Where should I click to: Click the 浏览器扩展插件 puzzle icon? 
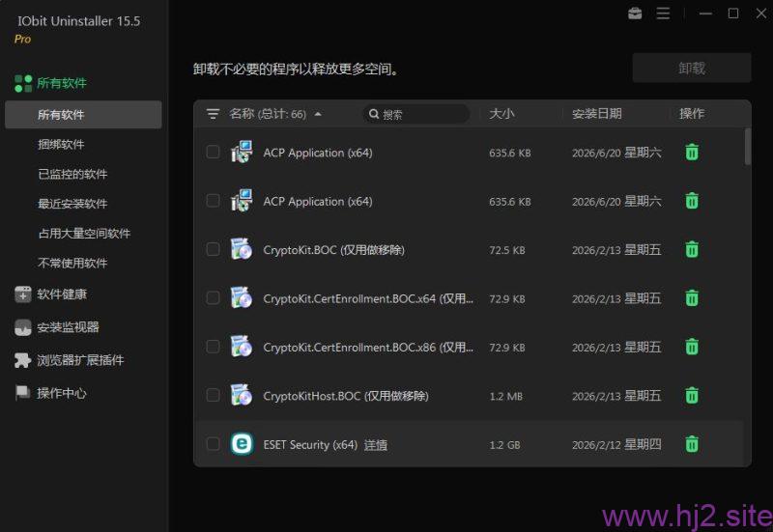[x=22, y=360]
